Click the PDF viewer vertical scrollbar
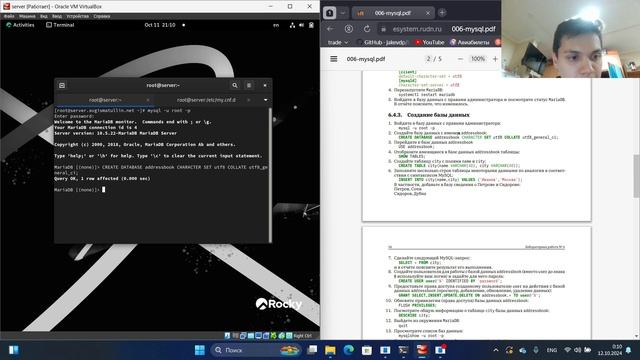Screen dimensions: 640x360 point(637,176)
